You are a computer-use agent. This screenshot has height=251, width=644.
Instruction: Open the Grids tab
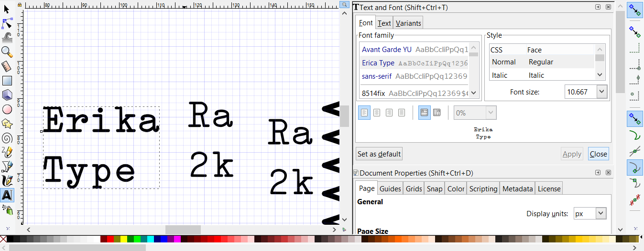(414, 188)
